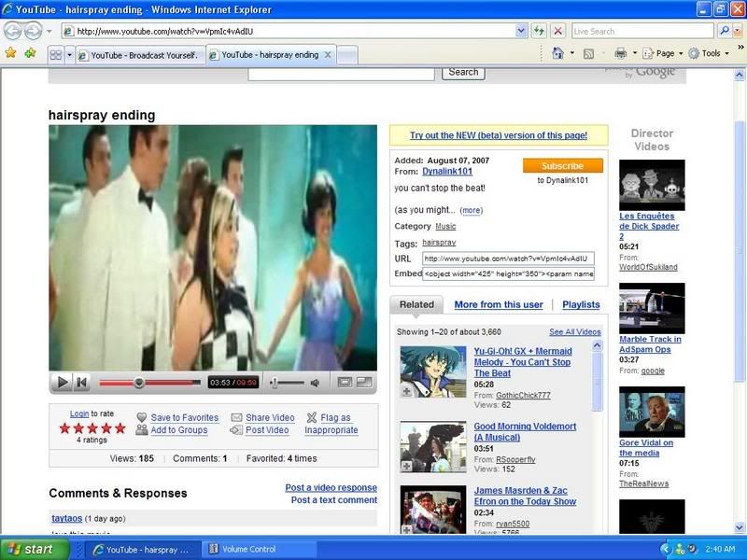Click the Print toolbar icon
747x560 pixels.
620,53
